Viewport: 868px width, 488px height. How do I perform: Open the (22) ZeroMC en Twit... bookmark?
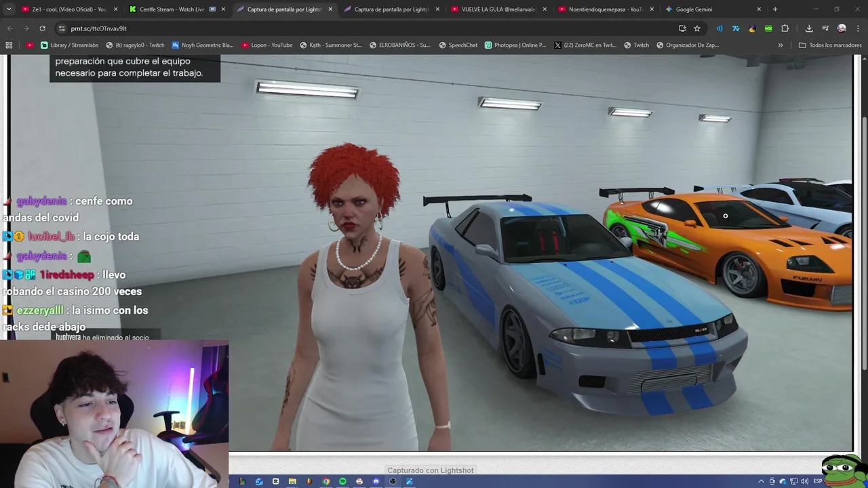coord(585,45)
